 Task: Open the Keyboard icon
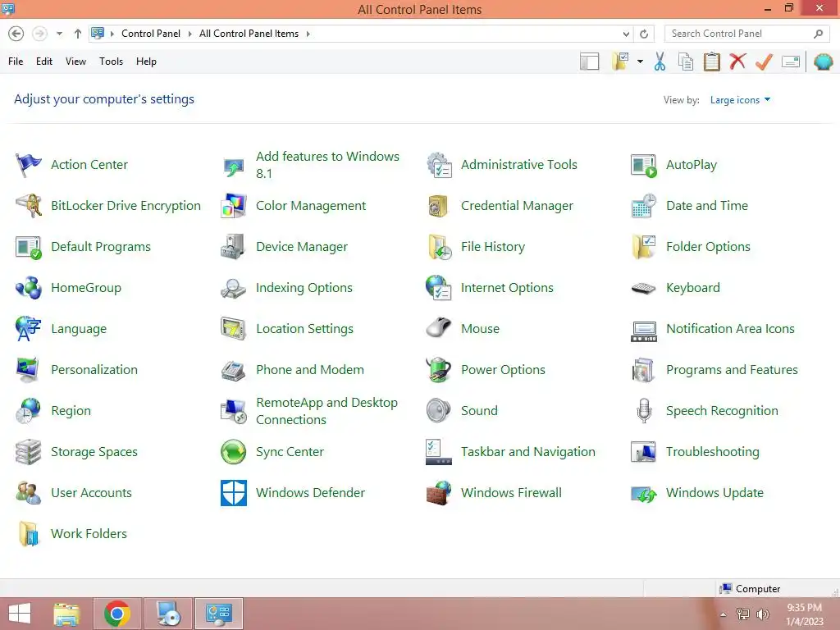[x=644, y=288]
